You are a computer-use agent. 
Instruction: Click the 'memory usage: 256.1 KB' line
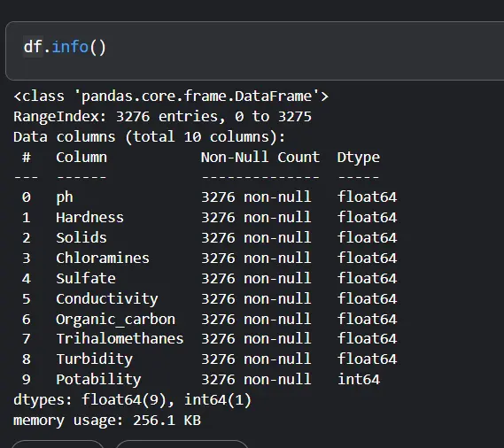[107, 421]
